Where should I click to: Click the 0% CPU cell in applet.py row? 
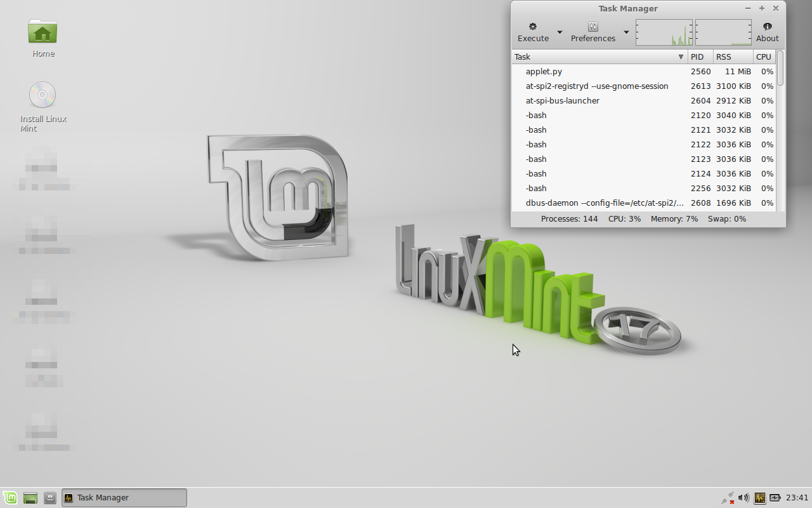(767, 72)
